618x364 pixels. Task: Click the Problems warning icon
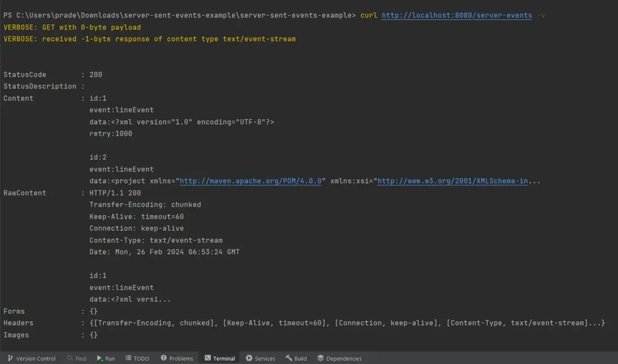[164, 359]
